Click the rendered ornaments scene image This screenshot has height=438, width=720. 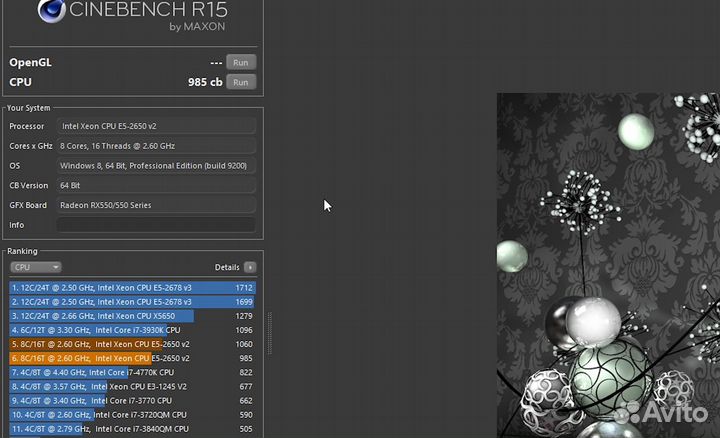(x=608, y=265)
